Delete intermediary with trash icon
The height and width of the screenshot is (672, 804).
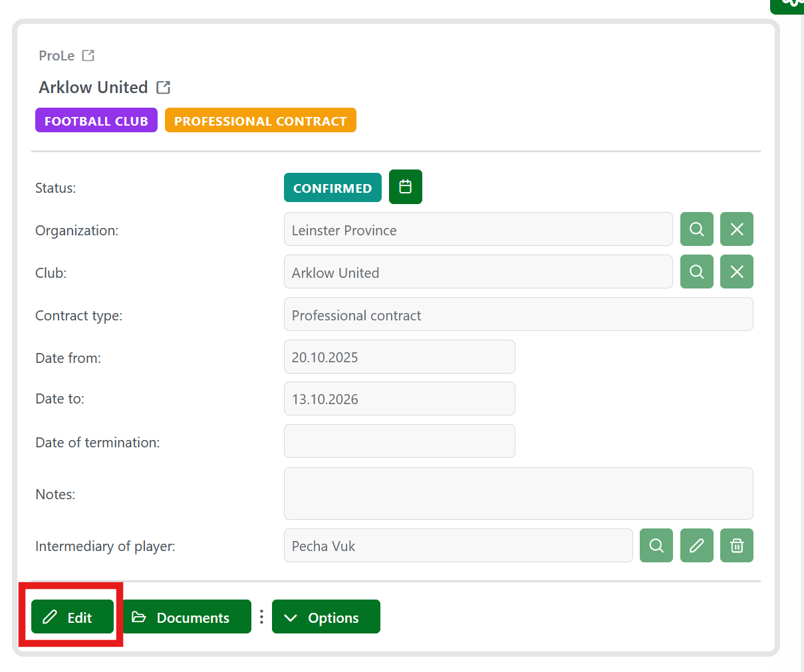click(736, 546)
